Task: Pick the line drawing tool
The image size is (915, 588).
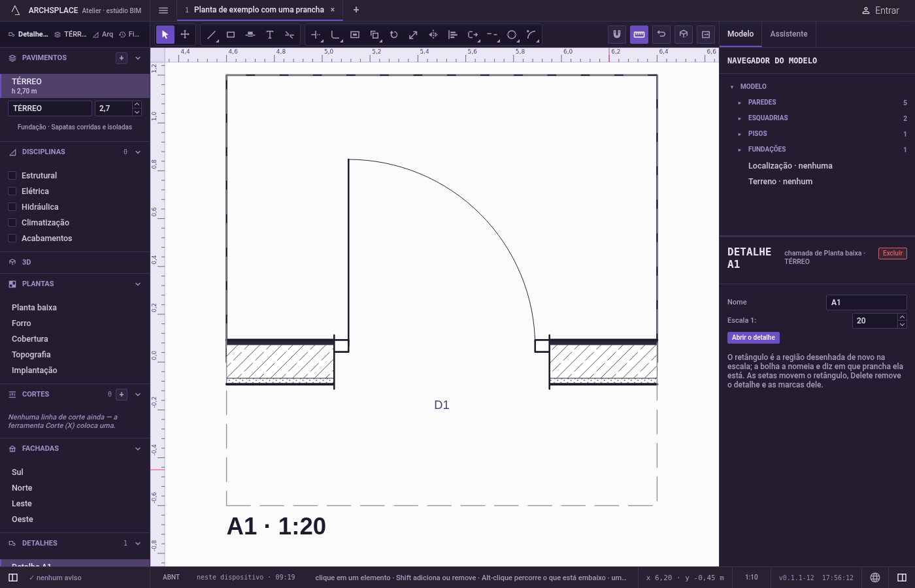Action: (211, 35)
